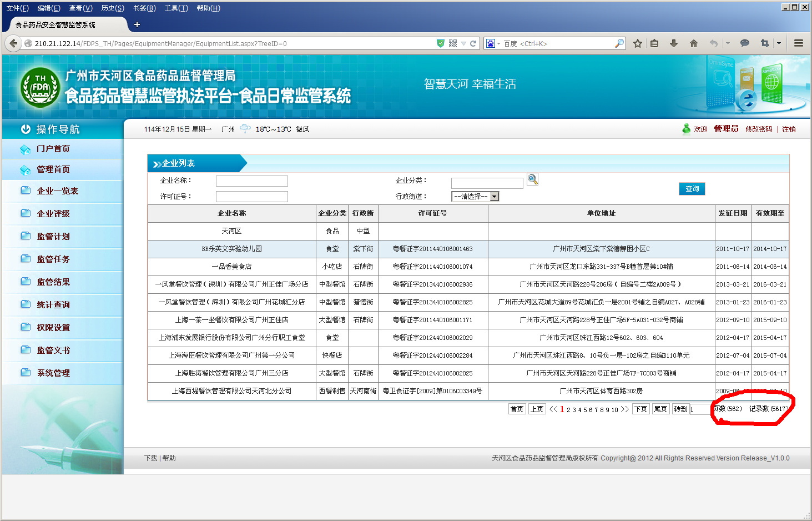Image resolution: width=812 pixels, height=521 pixels.
Task: Click the weather cloud icon
Action: (245, 129)
